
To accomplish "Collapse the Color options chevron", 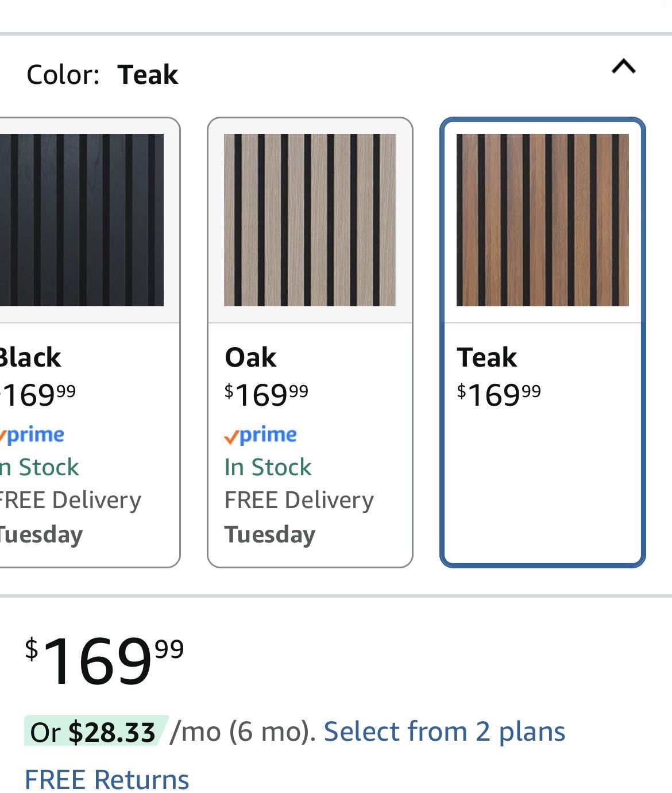I will [624, 67].
